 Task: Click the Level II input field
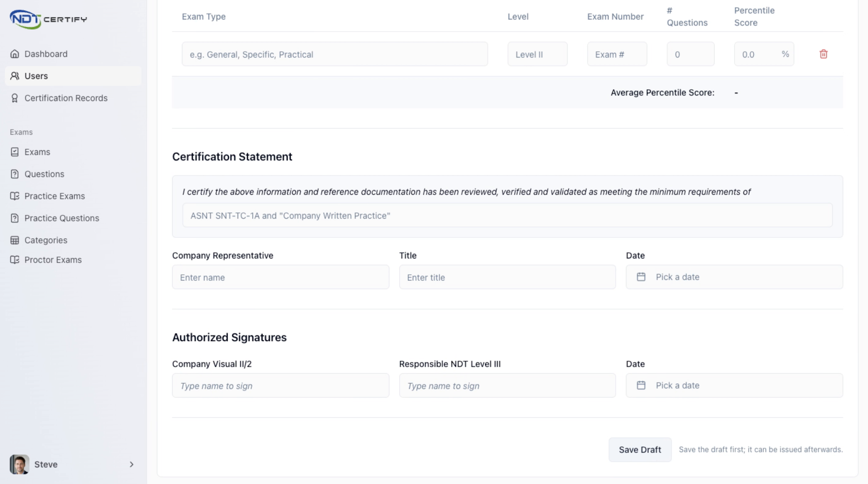pos(537,54)
